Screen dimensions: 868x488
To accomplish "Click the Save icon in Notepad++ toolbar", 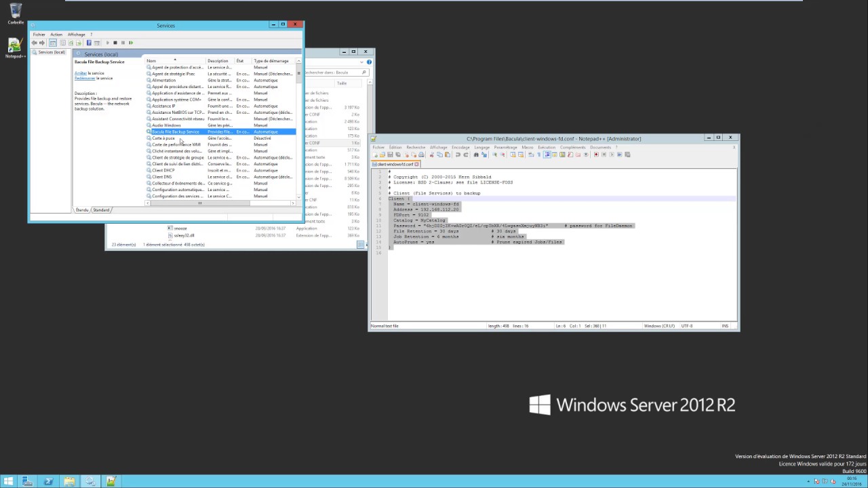I will click(390, 155).
